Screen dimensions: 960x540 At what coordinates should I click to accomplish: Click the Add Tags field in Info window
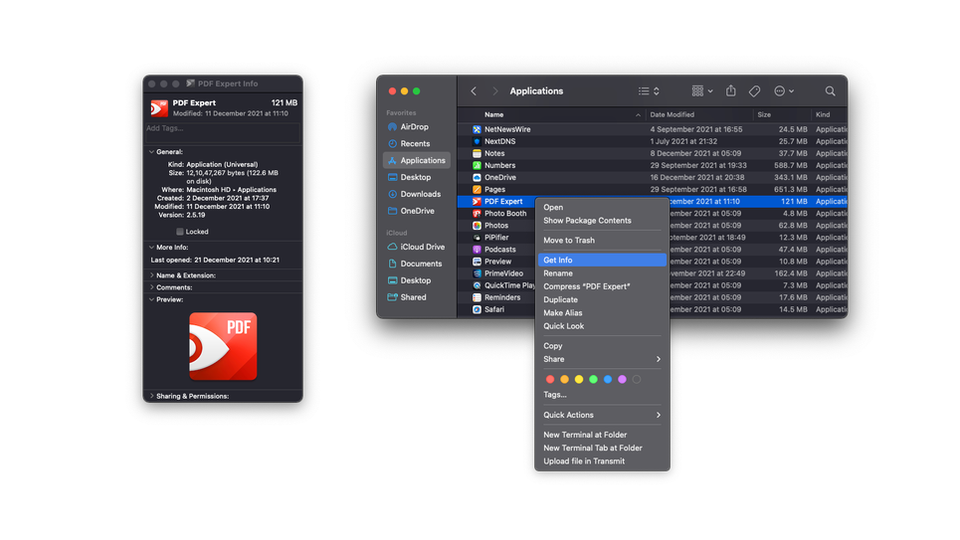[x=223, y=132]
